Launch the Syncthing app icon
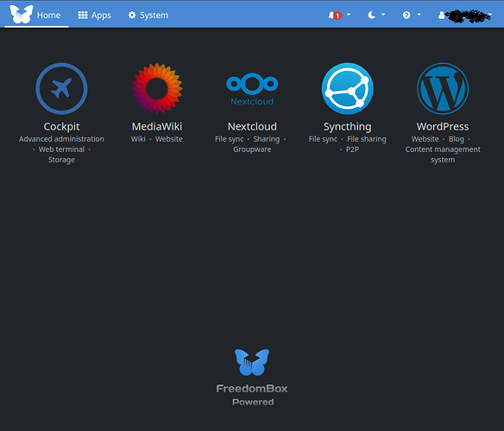 348,89
